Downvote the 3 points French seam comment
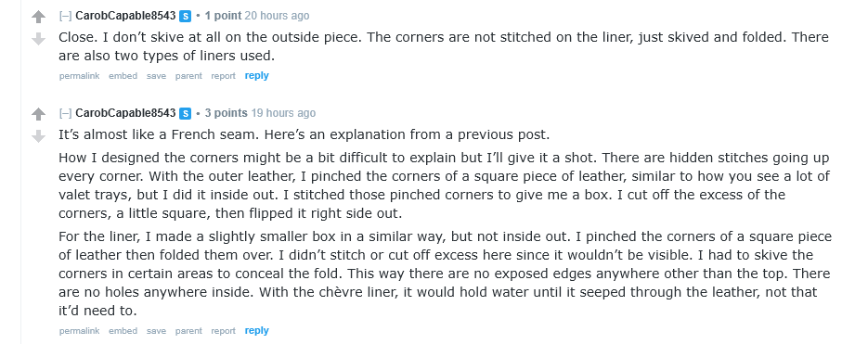 click(x=38, y=136)
